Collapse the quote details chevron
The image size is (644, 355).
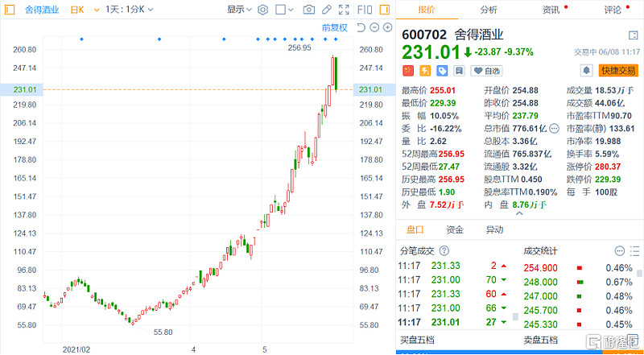pos(519,214)
